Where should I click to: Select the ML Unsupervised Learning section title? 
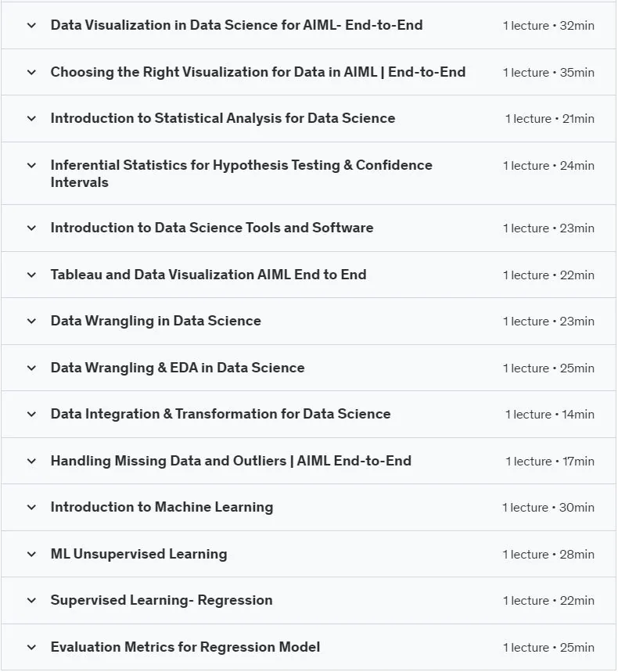point(139,554)
